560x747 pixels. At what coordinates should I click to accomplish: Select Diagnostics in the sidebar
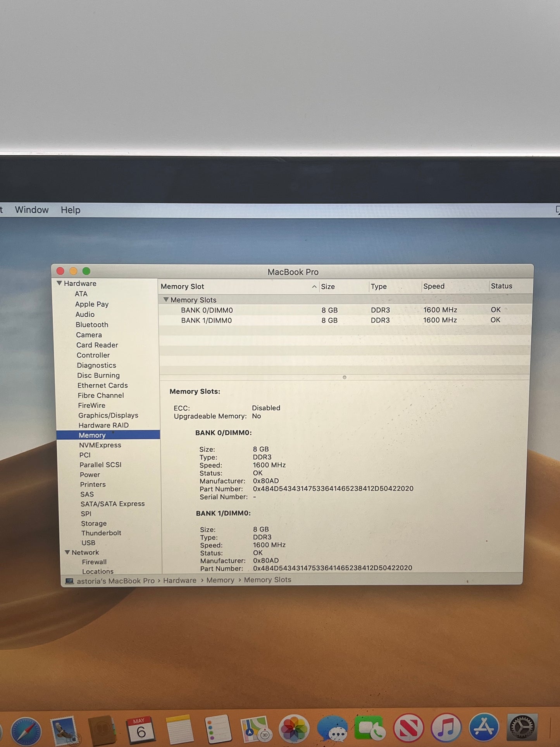(x=96, y=365)
